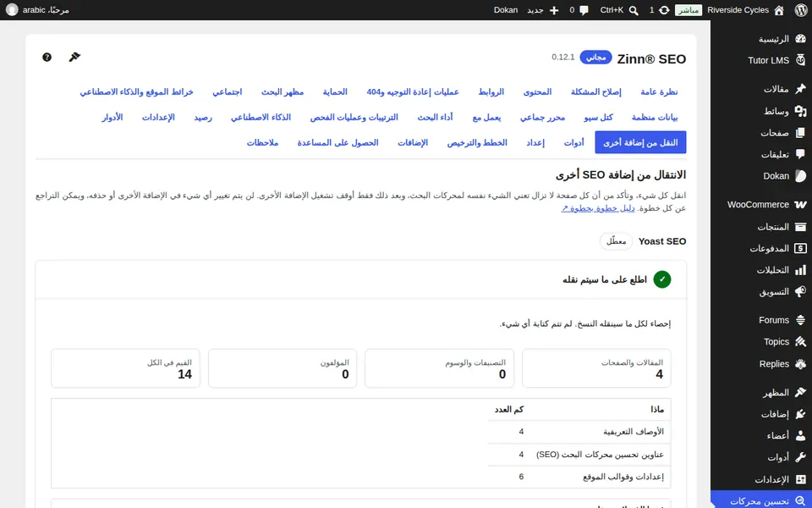
Task: Click the معطّل status badge beside Yoast SEO
Action: tap(617, 241)
